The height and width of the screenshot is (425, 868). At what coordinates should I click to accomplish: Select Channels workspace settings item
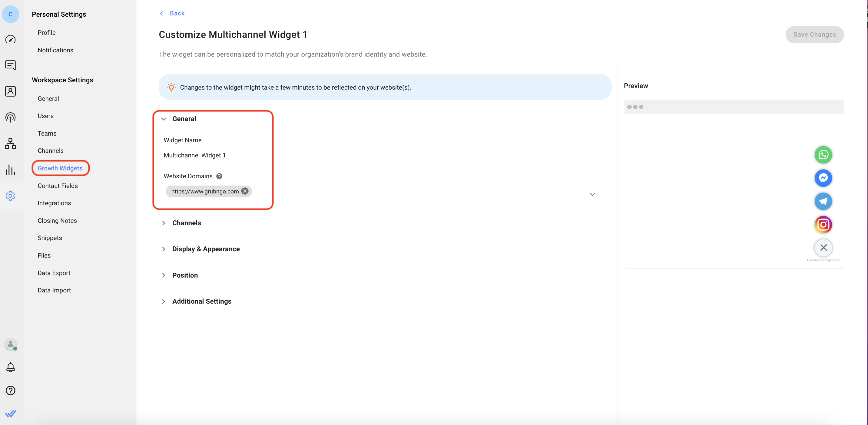[x=50, y=150]
